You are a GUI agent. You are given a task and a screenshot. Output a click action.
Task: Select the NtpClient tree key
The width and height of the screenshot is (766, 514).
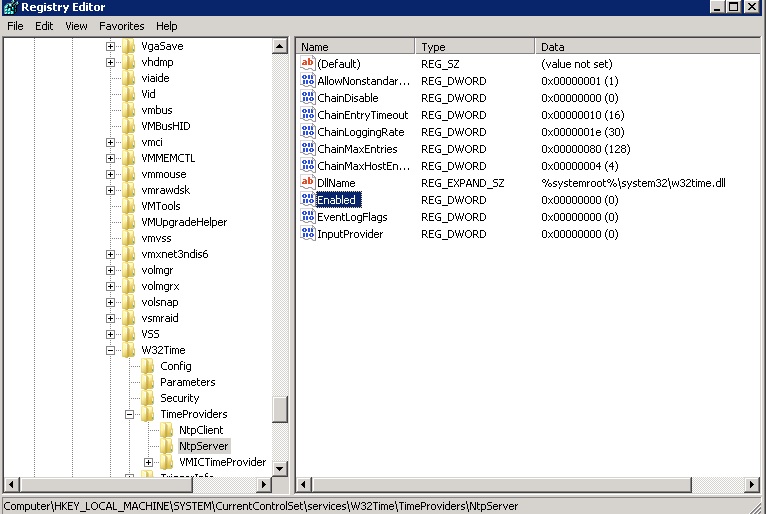[201, 430]
